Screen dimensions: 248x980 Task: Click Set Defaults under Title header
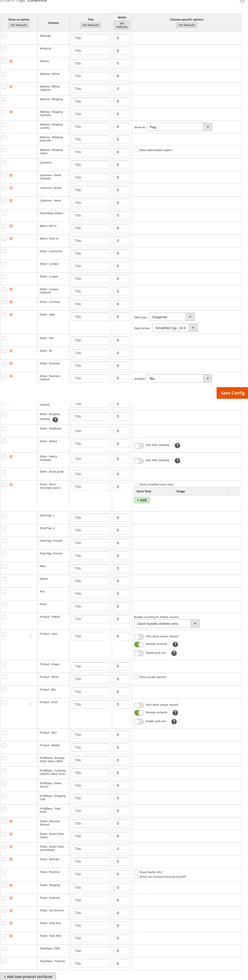click(x=91, y=25)
